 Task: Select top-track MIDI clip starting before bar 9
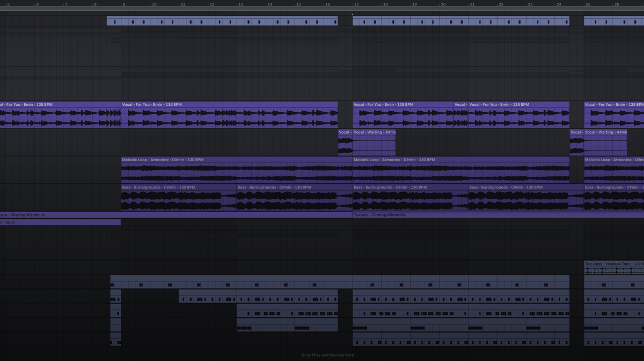(222, 21)
